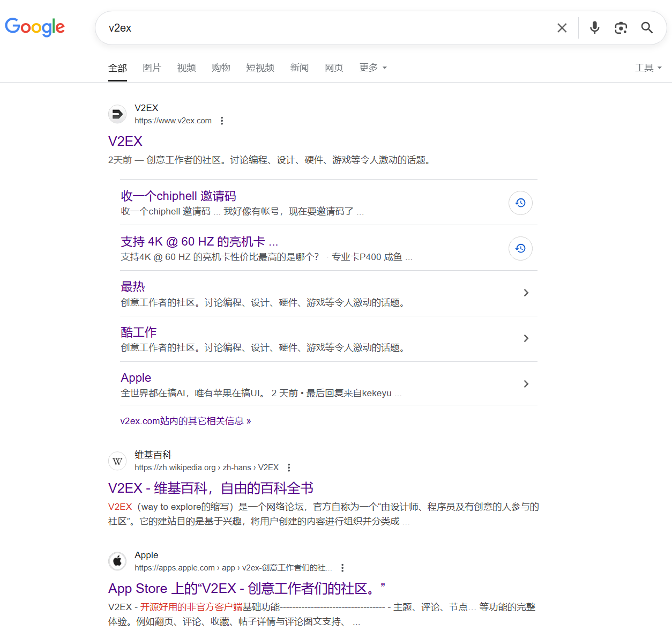
Task: Open 支持 4K @ 60 HZ 的亮机卡 link
Action: click(x=199, y=241)
